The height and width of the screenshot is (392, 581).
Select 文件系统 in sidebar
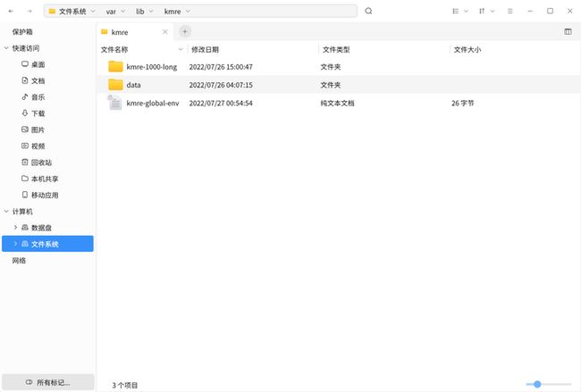point(47,244)
